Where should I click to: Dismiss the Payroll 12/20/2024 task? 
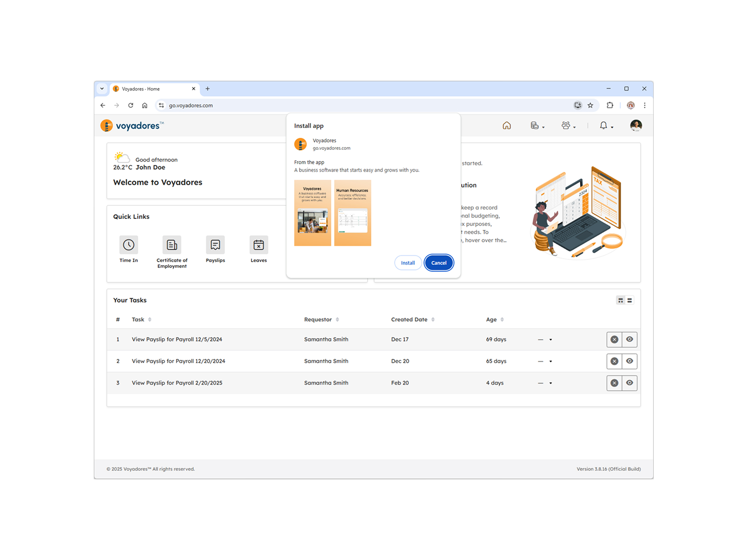[614, 361]
